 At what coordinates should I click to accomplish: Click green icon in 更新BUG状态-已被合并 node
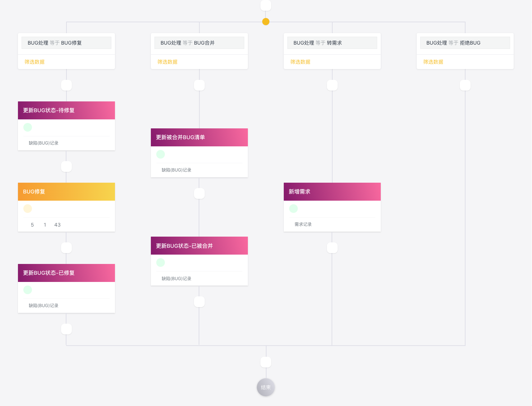coord(161,263)
